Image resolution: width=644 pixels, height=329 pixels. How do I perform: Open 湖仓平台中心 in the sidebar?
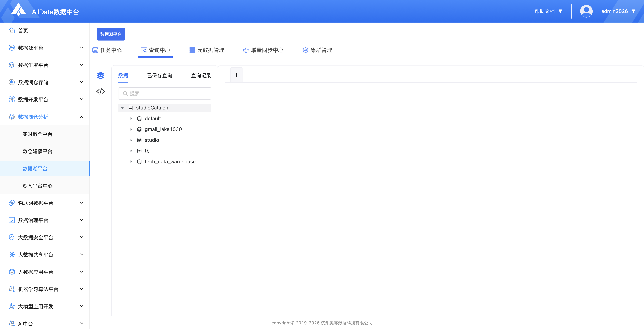[38, 186]
